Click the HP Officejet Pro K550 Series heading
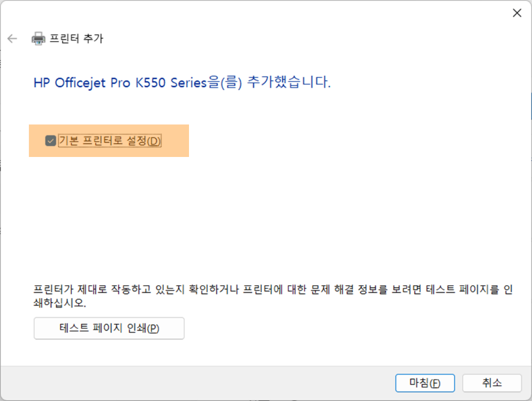This screenshot has height=401, width=532. [x=120, y=83]
